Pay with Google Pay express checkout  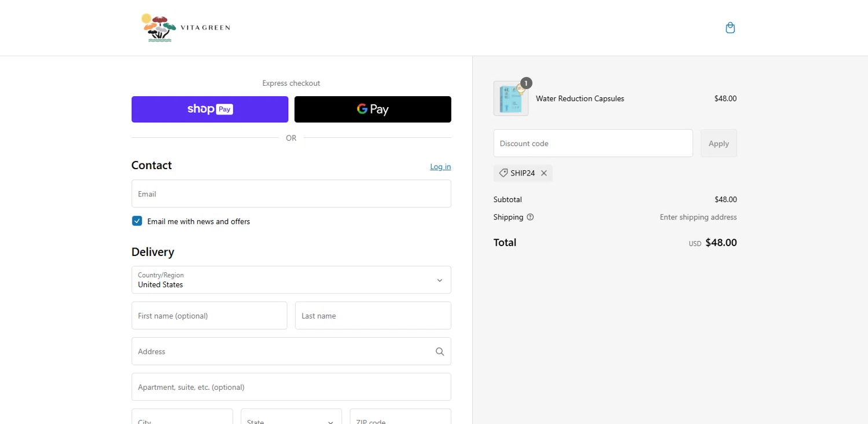pos(373,109)
